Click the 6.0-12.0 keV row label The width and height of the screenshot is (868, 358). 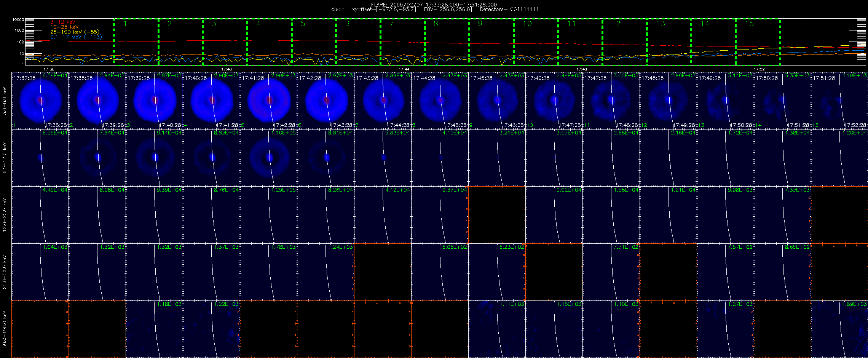click(5, 158)
